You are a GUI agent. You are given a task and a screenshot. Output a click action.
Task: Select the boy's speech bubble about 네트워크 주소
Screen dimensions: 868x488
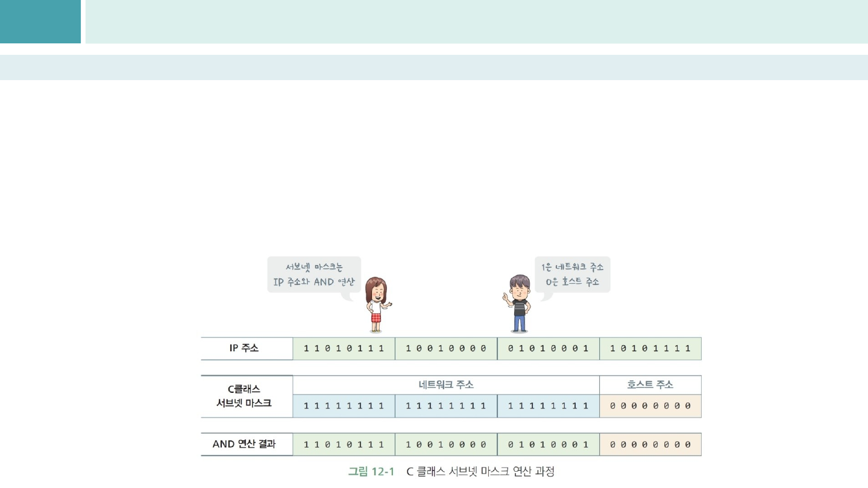[x=573, y=275]
